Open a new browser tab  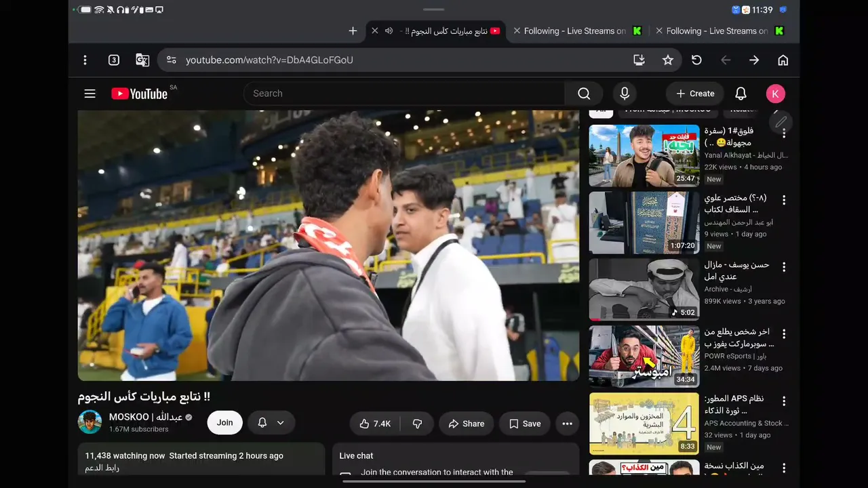[353, 31]
